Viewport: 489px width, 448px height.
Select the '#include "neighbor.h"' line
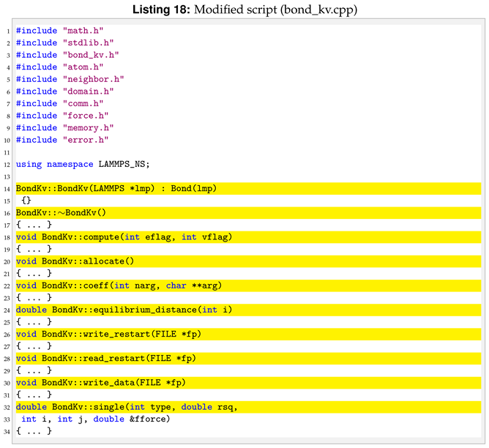pyautogui.click(x=70, y=79)
